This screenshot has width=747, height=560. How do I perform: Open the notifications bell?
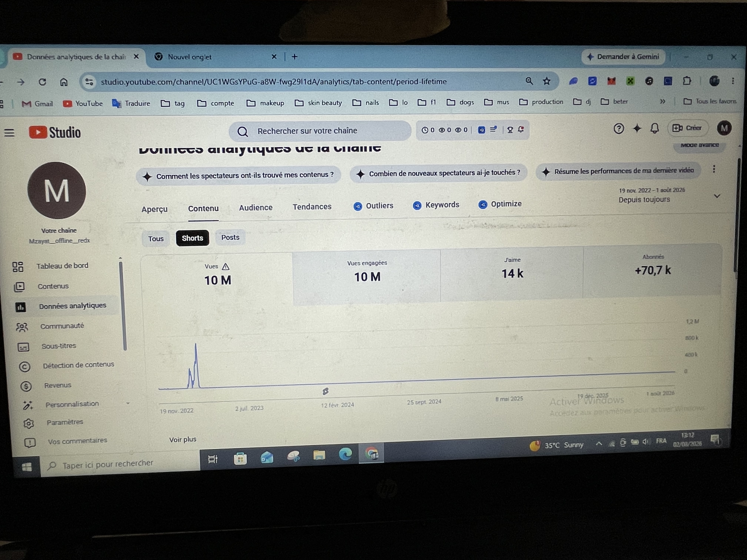tap(655, 128)
